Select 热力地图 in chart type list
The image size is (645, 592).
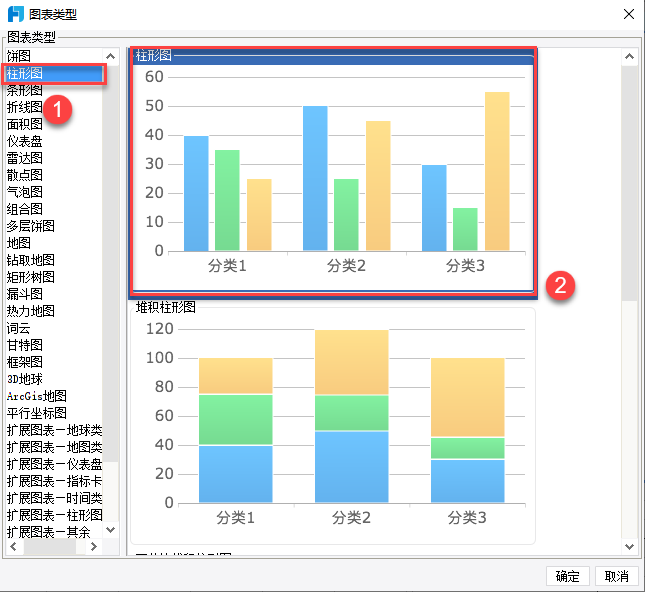[53, 311]
